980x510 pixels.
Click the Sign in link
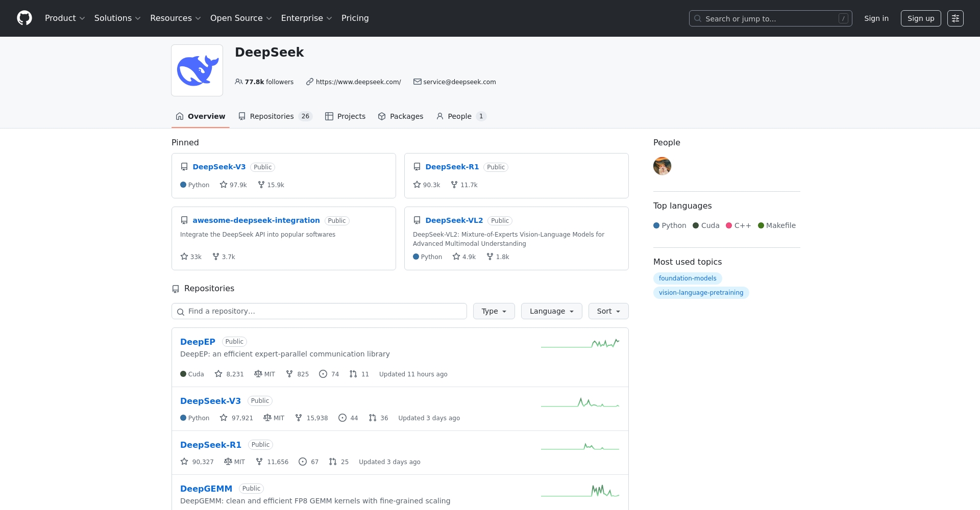click(x=876, y=18)
